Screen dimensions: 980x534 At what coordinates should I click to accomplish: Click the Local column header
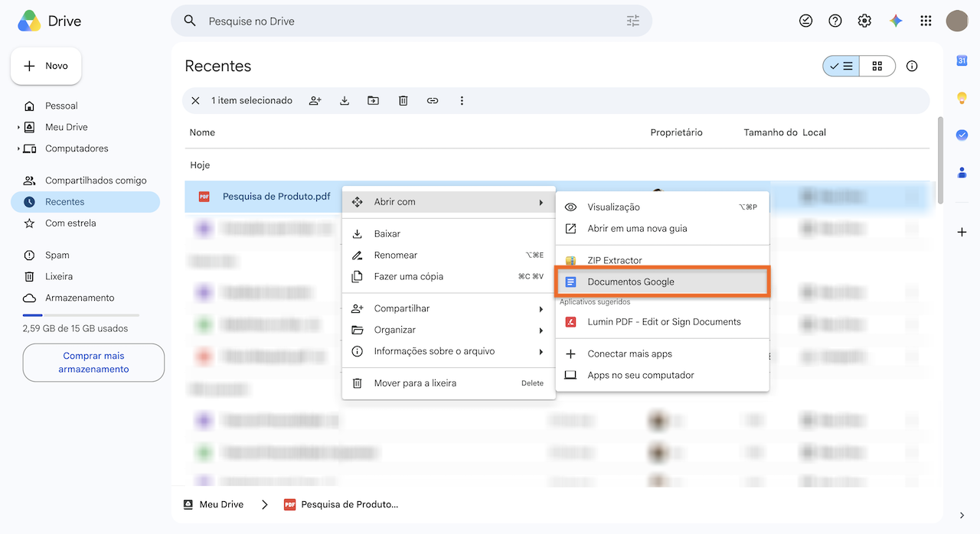click(814, 132)
